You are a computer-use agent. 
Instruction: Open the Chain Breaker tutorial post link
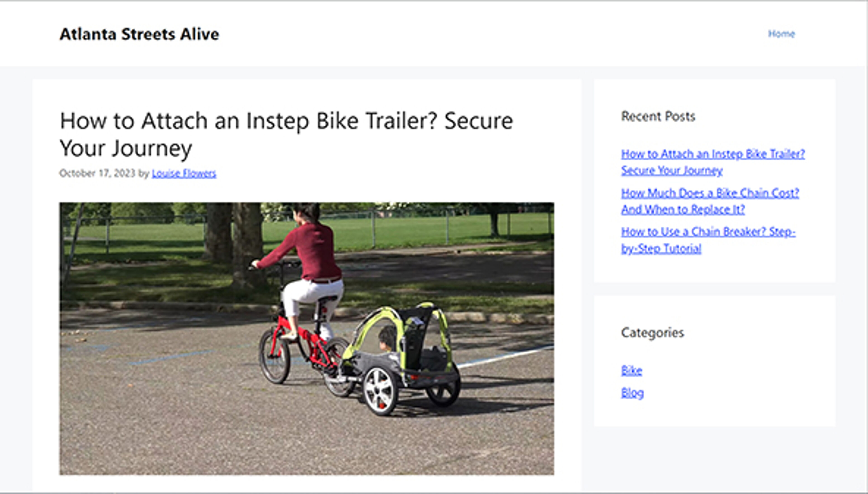pos(708,240)
